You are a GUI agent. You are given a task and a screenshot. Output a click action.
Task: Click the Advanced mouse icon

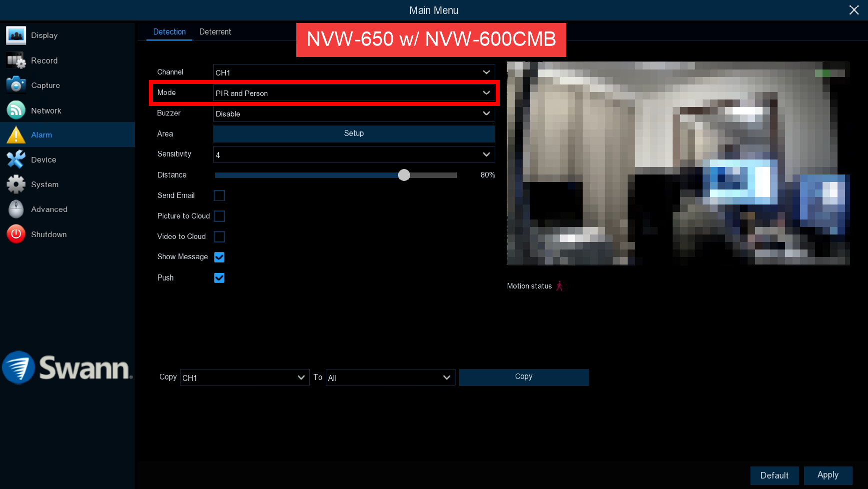(16, 209)
